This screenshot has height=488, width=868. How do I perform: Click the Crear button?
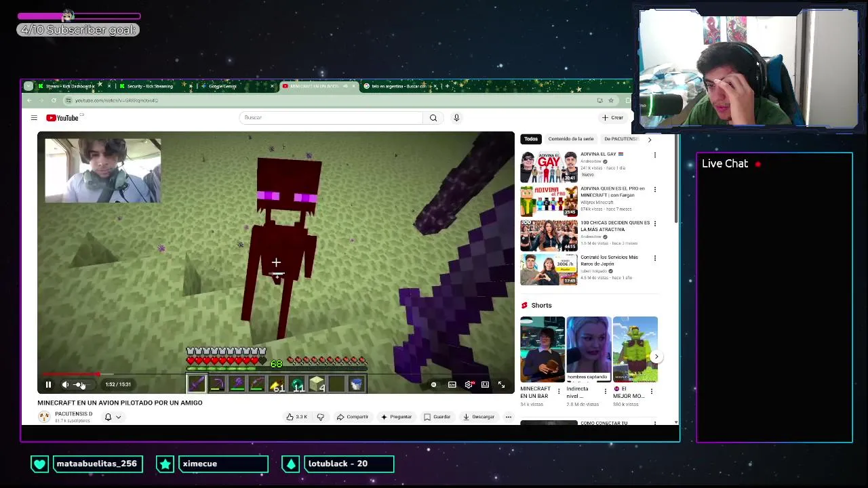[612, 118]
